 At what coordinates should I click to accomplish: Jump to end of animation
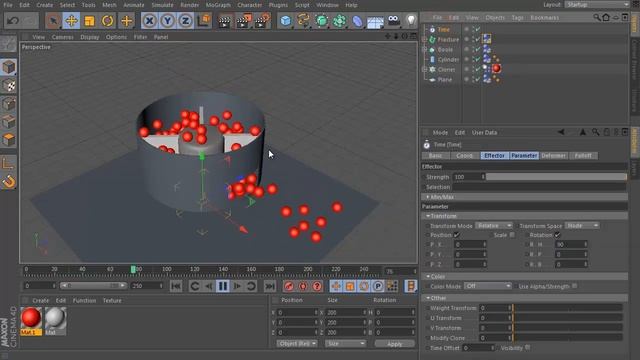(270, 286)
